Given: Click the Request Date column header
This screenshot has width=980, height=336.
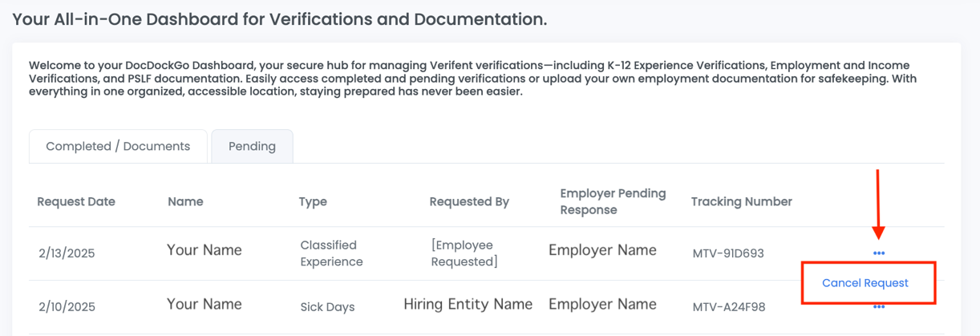Looking at the screenshot, I should click(76, 202).
